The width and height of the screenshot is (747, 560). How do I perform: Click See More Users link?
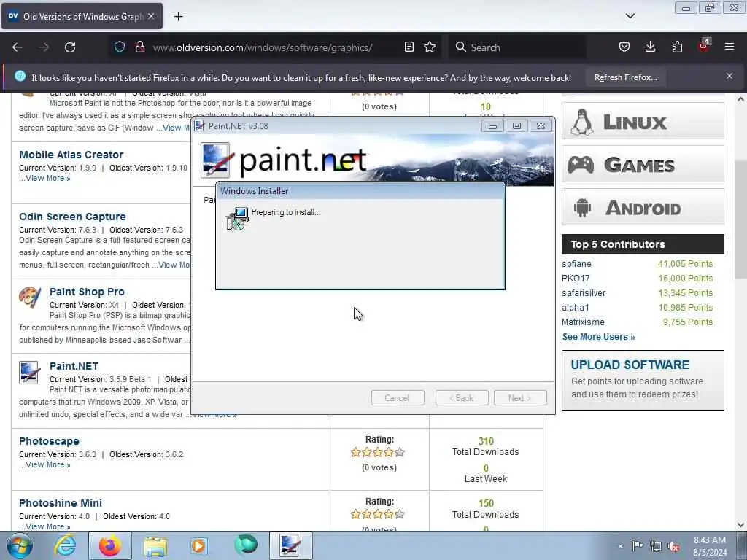point(598,337)
